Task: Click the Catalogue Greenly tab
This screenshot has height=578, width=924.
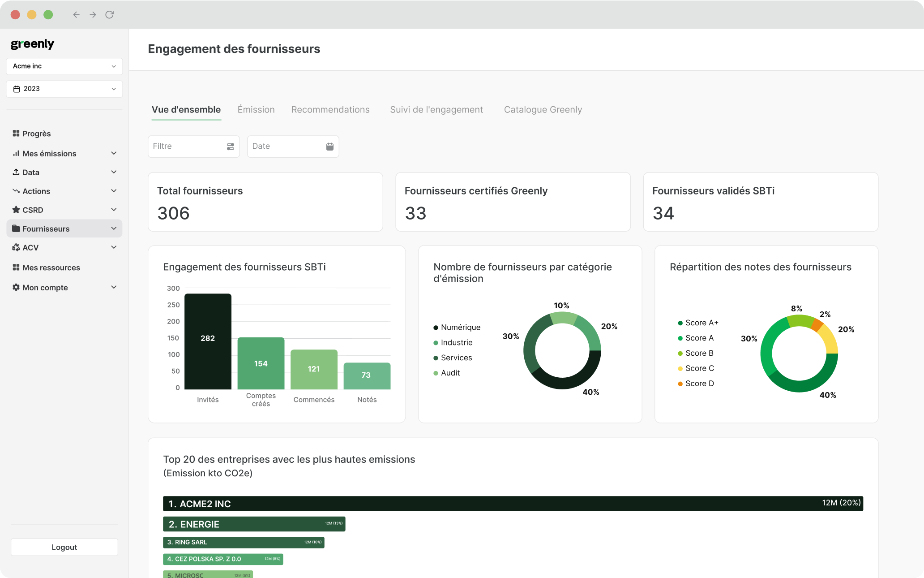Action: point(543,109)
